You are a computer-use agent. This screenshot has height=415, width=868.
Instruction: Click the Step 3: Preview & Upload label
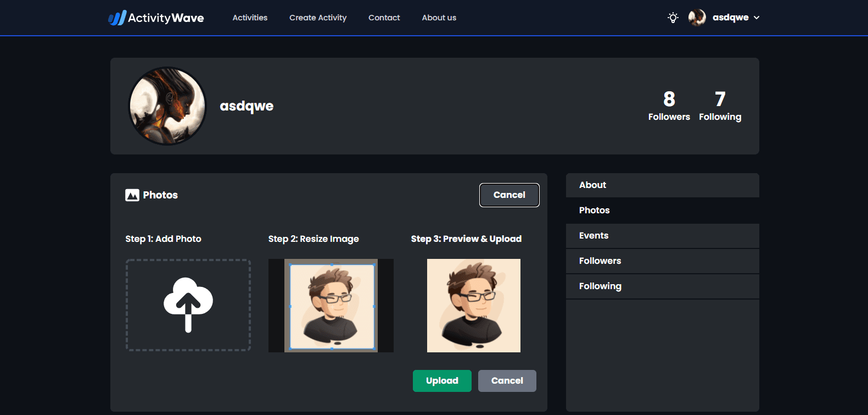coord(466,239)
